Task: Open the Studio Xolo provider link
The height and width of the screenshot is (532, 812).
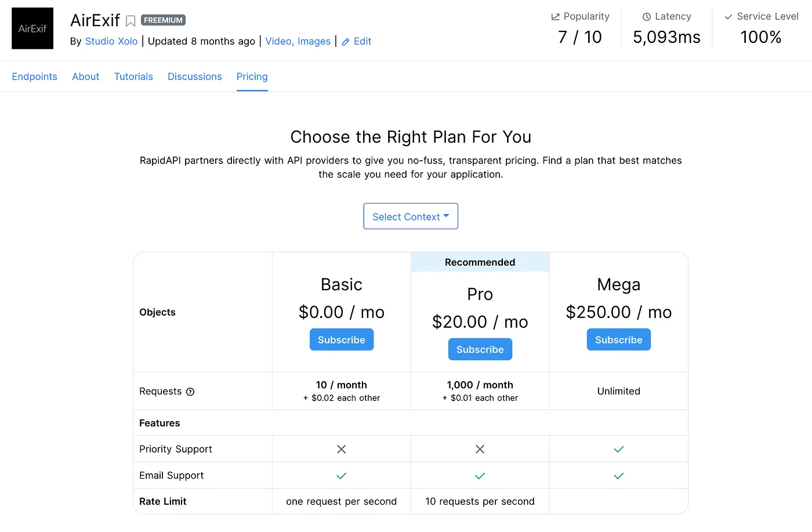Action: (x=111, y=41)
